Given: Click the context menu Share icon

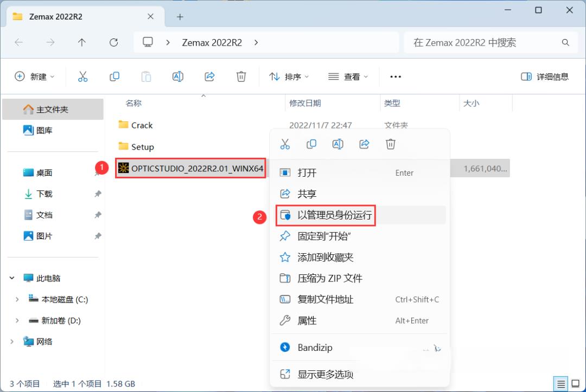Looking at the screenshot, I should coord(364,144).
